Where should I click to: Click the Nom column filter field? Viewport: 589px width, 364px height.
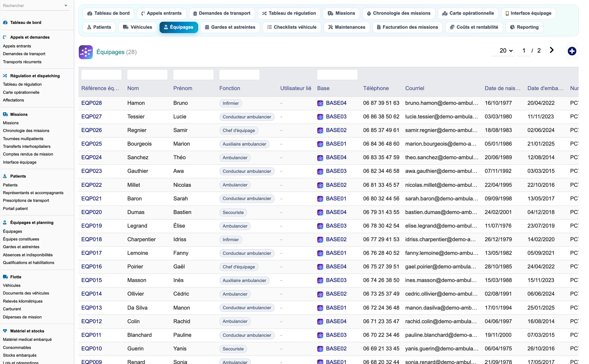pos(147,75)
